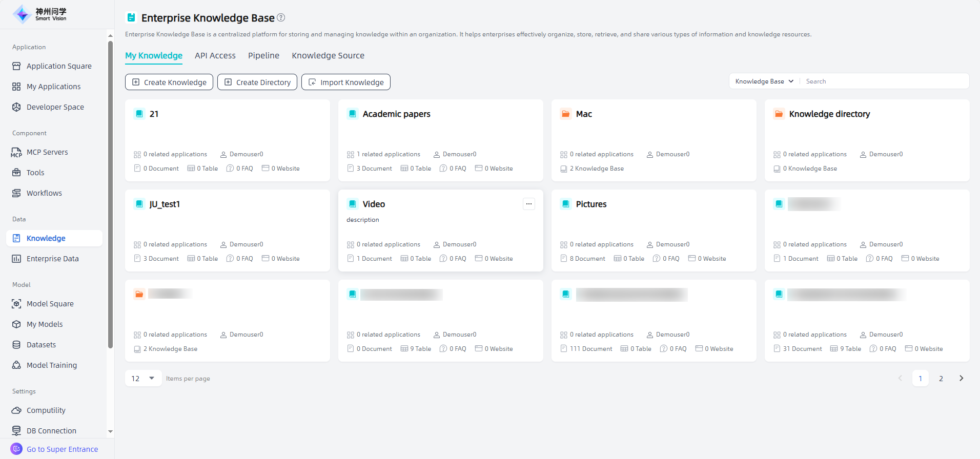
Task: Click the Enterprise Data sidebar icon
Action: (x=16, y=259)
